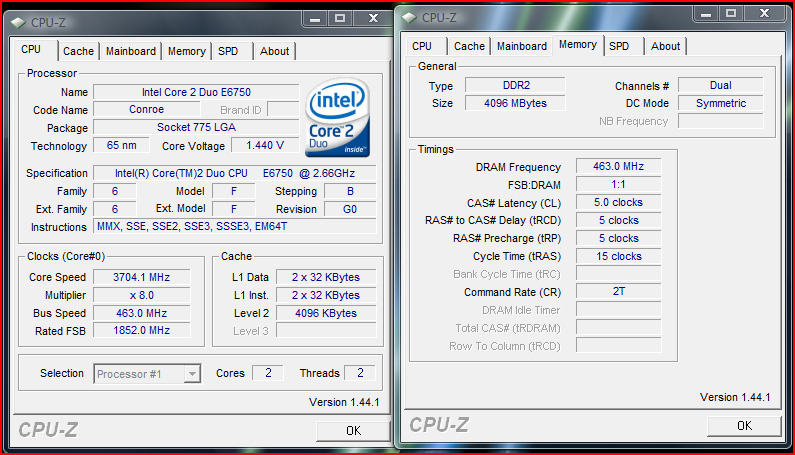Viewport: 795px width, 455px height.
Task: Select the Memory tab in the right window
Action: pos(578,45)
